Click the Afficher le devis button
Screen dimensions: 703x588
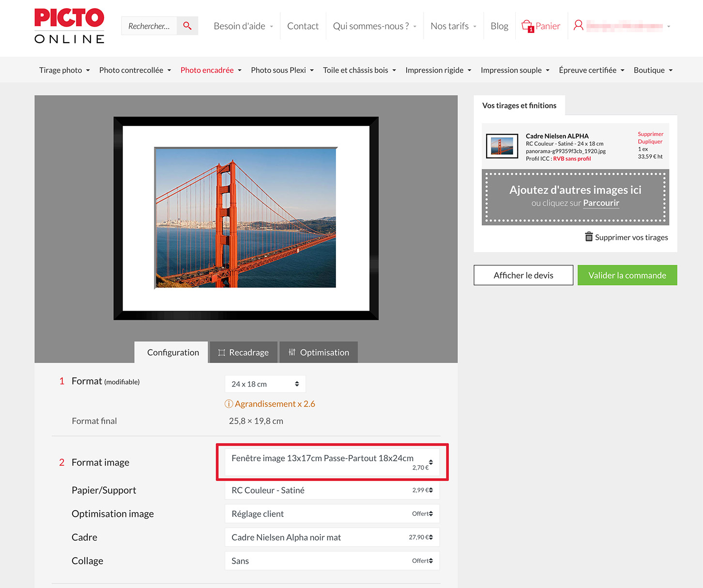(523, 275)
